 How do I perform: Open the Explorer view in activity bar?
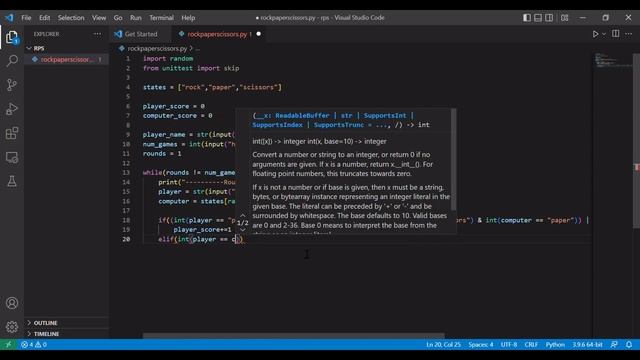coord(12,37)
